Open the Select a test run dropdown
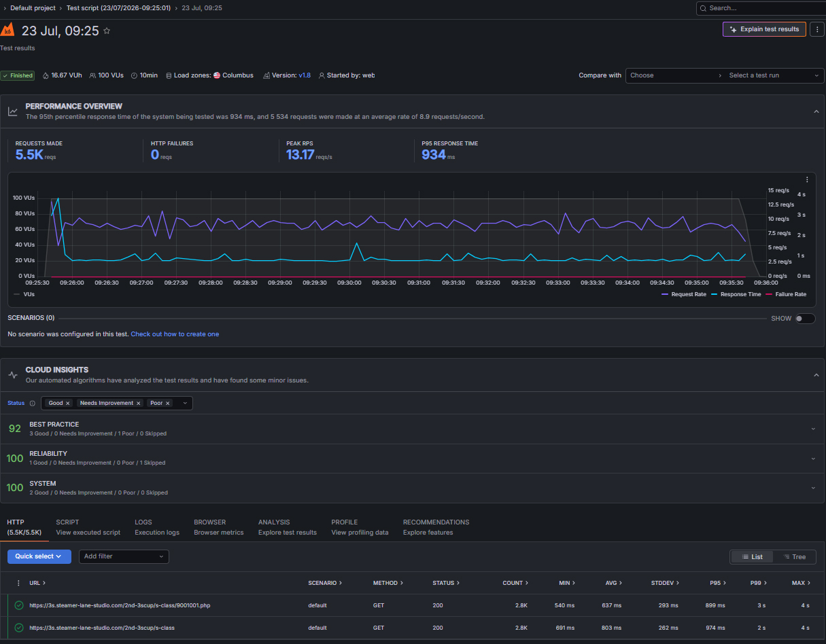The image size is (826, 644). pos(775,75)
